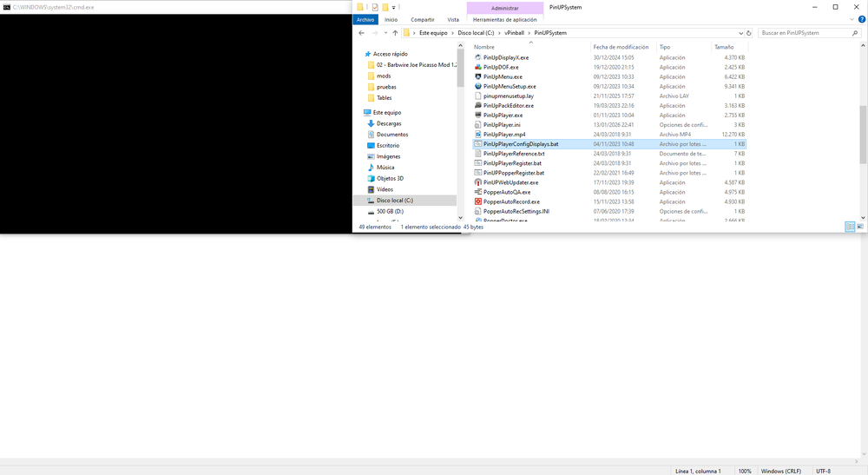868x475 pixels.
Task: Open the Vista ribbon tab
Action: click(x=453, y=19)
